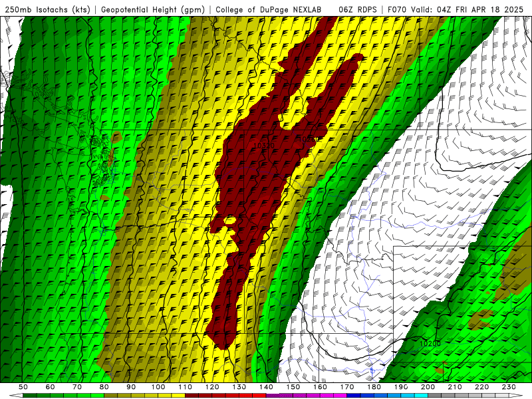Click the 10200 height contour label

(430, 343)
